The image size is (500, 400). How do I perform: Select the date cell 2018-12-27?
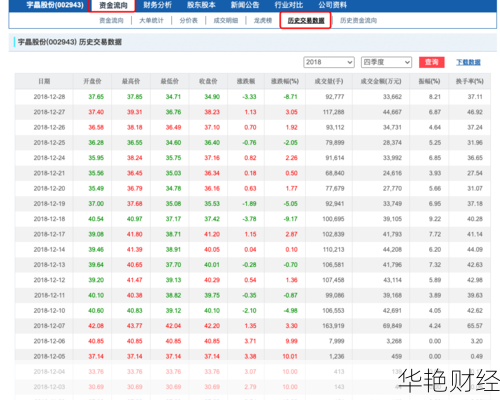49,112
